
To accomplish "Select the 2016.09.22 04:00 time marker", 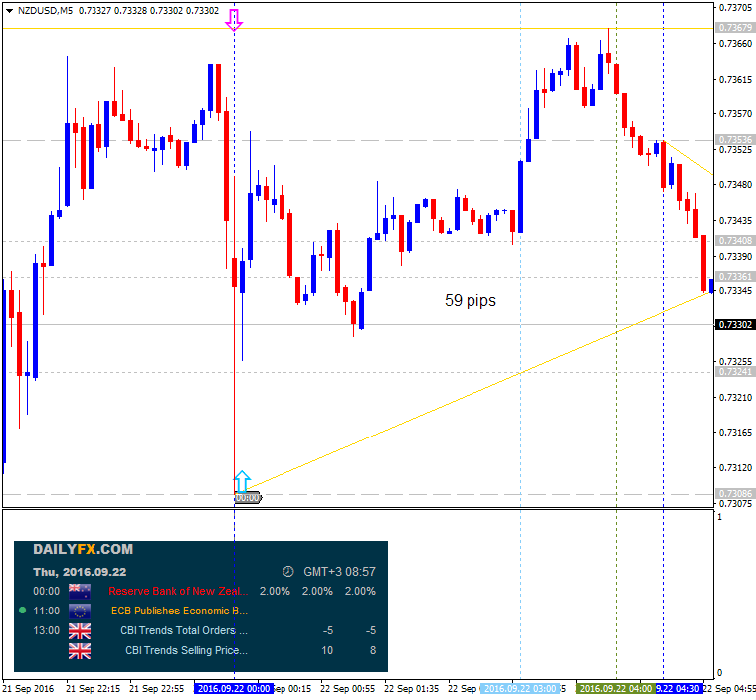I will coord(616,689).
